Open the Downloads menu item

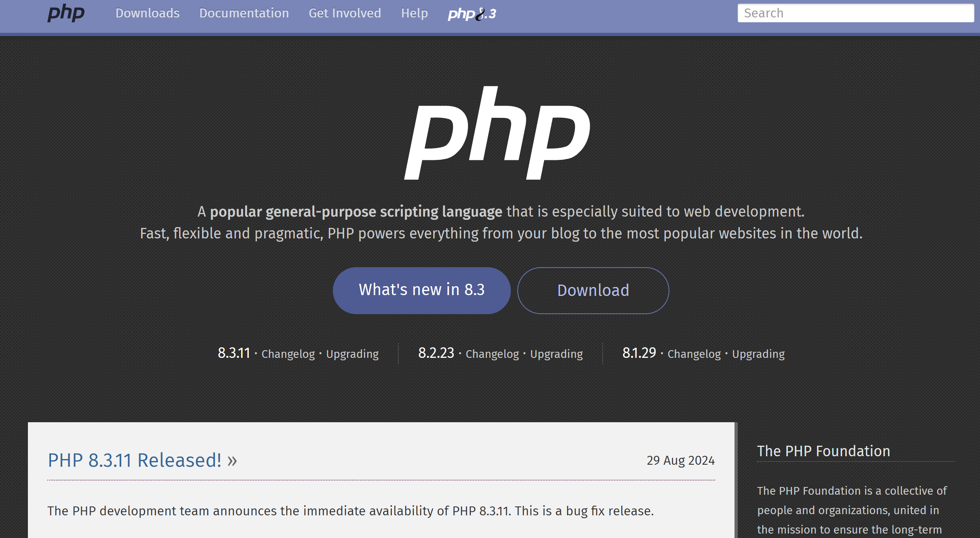147,13
